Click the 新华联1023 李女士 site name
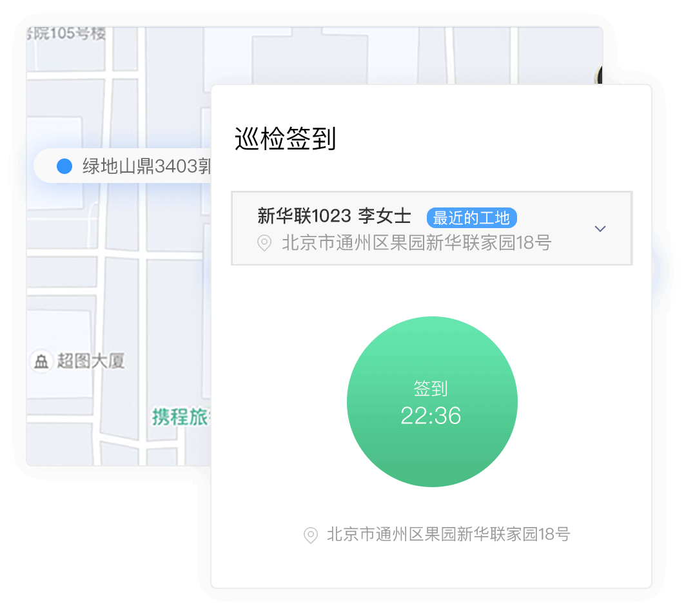The image size is (686, 616). pyautogui.click(x=334, y=216)
